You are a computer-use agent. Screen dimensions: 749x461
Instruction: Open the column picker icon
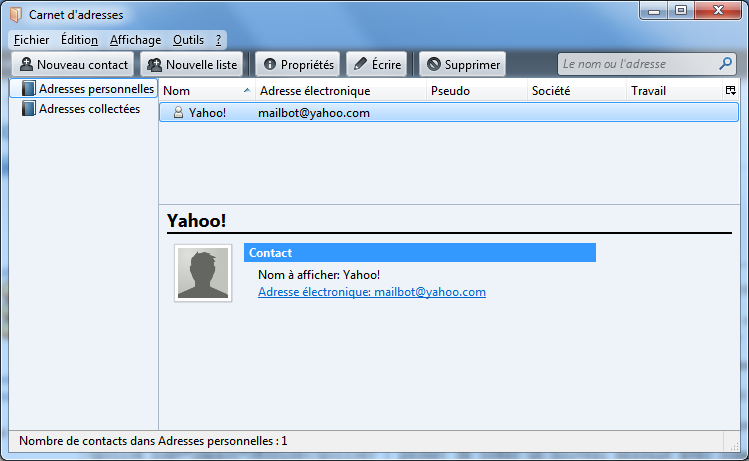(730, 90)
